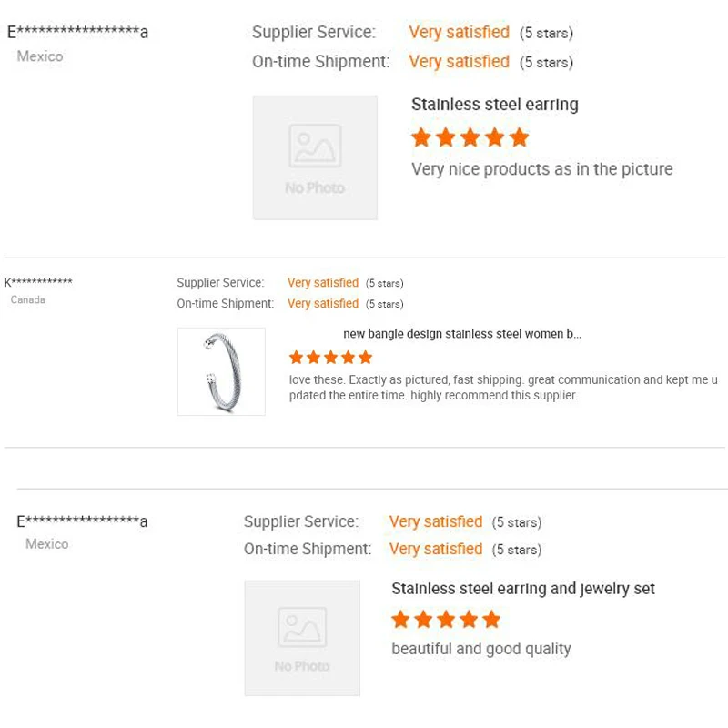Open 'Stainless steel earring and jewelry set' title
728x728 pixels.
point(523,589)
